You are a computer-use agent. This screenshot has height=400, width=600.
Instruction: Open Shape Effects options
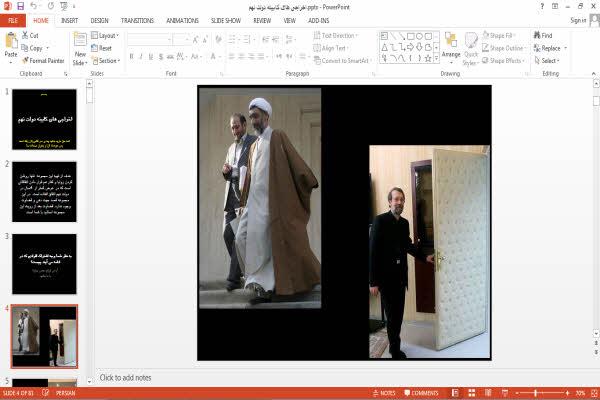(x=502, y=60)
